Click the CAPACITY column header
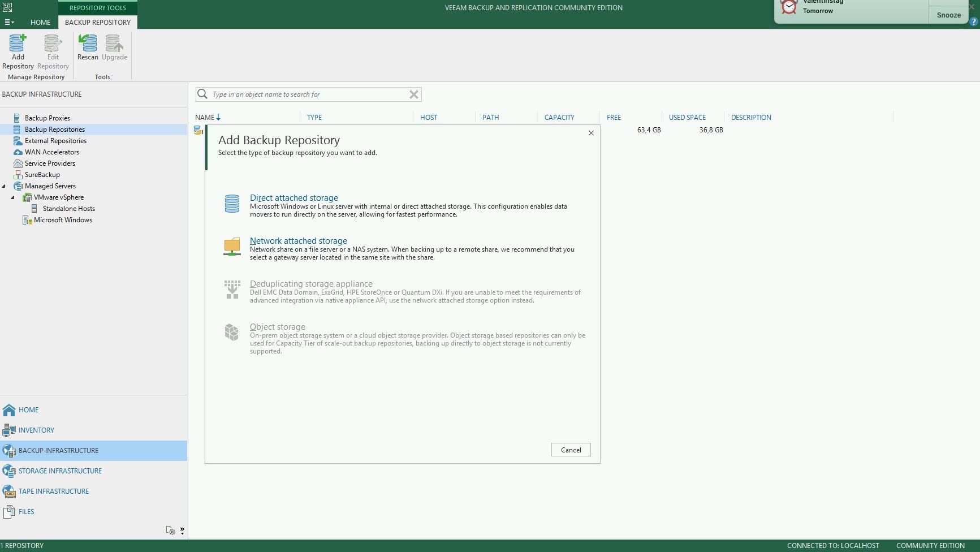The height and width of the screenshot is (552, 980). click(x=559, y=117)
